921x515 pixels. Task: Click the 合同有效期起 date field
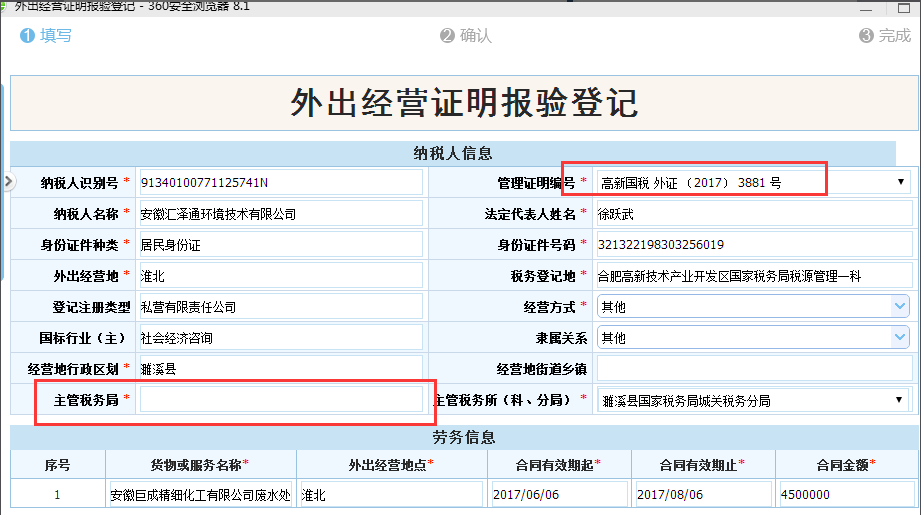(x=559, y=495)
